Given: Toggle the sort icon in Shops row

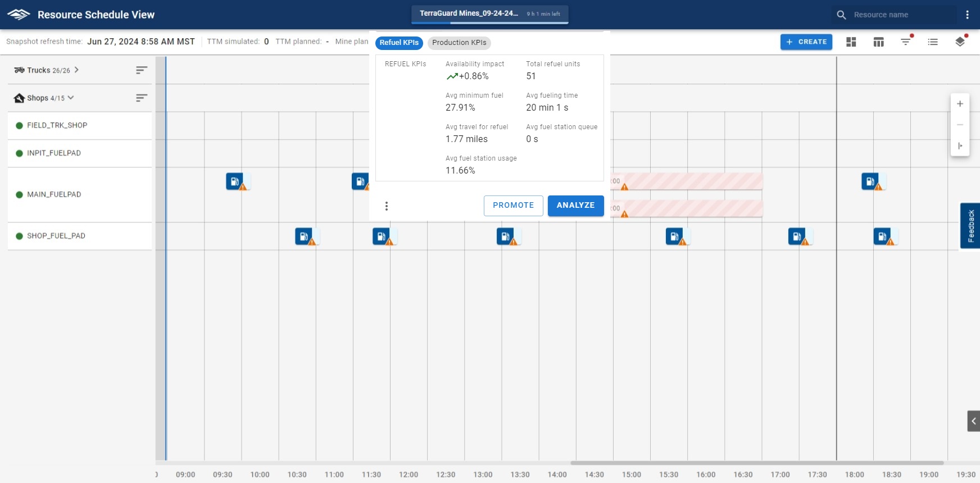Looking at the screenshot, I should click(142, 98).
